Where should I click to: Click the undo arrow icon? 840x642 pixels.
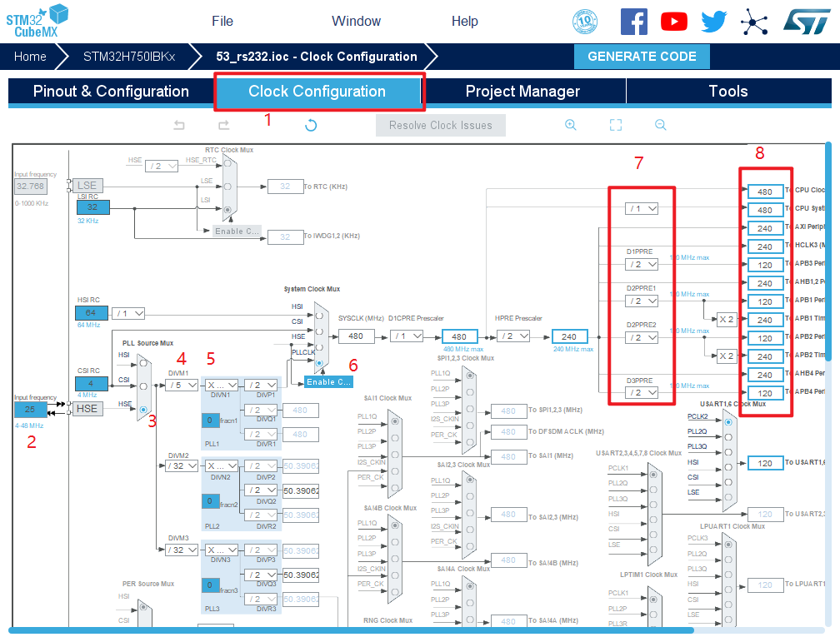[x=179, y=125]
